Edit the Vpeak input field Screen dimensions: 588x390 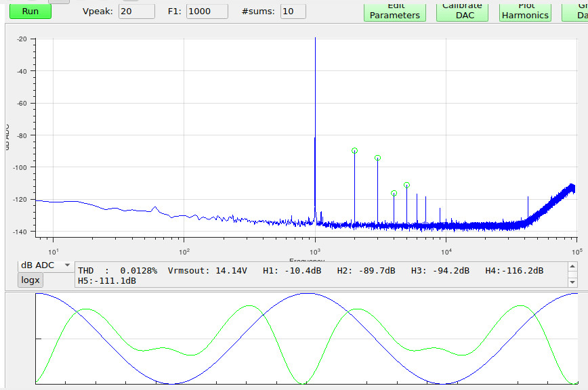pyautogui.click(x=137, y=12)
